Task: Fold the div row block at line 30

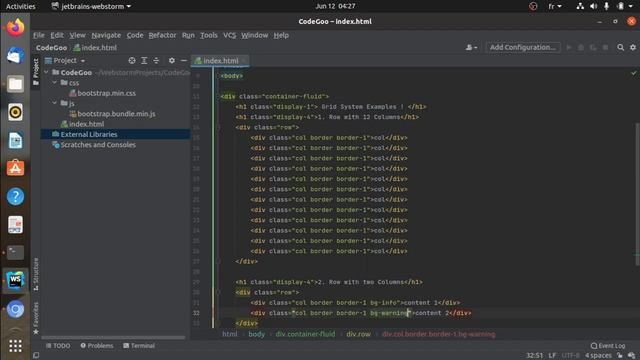Action: pos(218,292)
